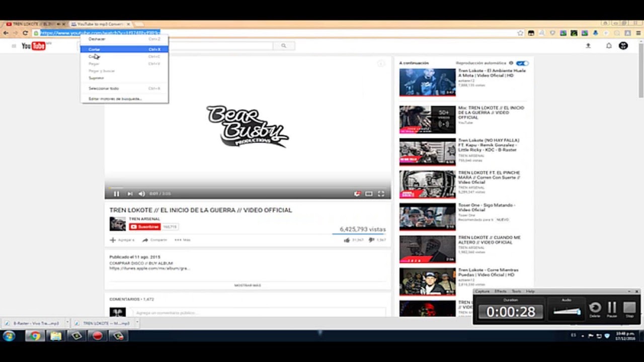Bookmark this page with the star icon

tap(520, 33)
